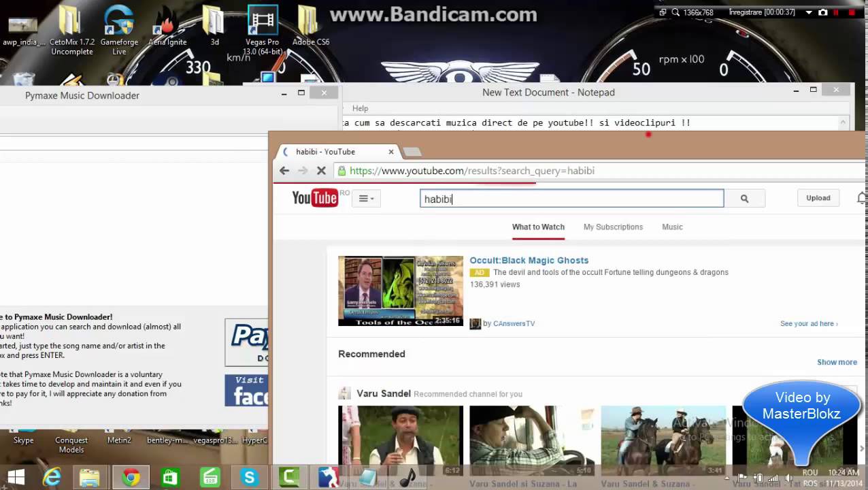Switch to My Subscriptions tab
The height and width of the screenshot is (490, 868).
pos(613,227)
